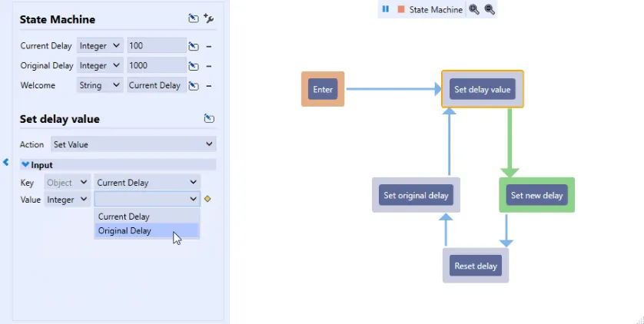
Task: Open the Action Set Value dropdown
Action: pyautogui.click(x=134, y=144)
